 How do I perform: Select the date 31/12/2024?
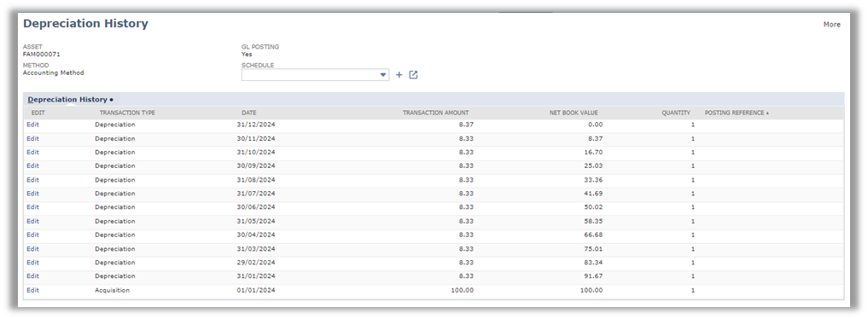coord(256,125)
